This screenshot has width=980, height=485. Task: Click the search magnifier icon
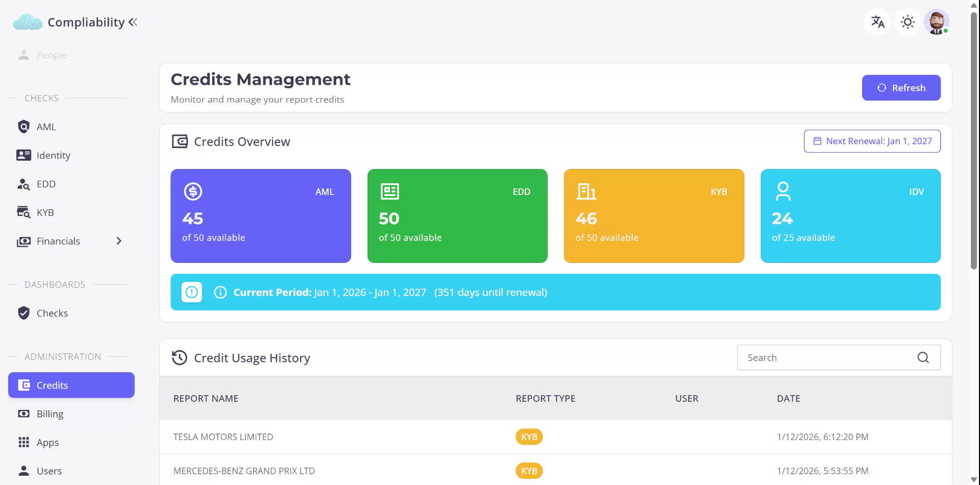923,357
